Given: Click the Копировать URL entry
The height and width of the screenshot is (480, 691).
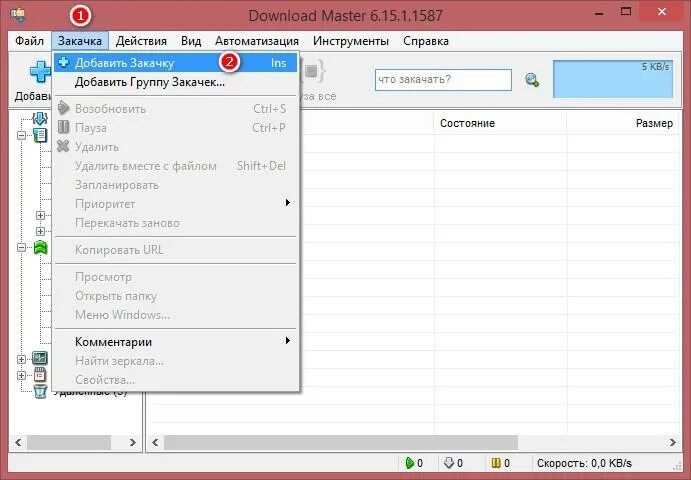Looking at the screenshot, I should (x=175, y=250).
